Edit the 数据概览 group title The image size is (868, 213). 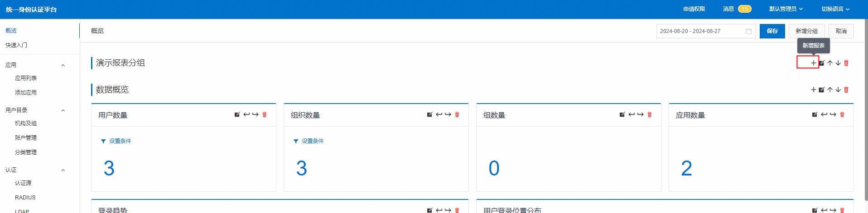point(821,90)
